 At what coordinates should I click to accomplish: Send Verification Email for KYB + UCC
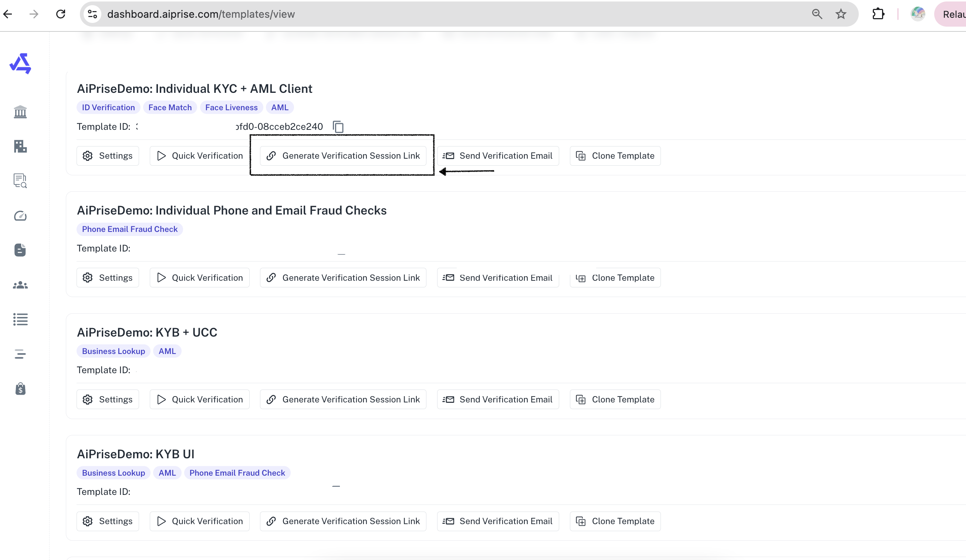tap(498, 399)
